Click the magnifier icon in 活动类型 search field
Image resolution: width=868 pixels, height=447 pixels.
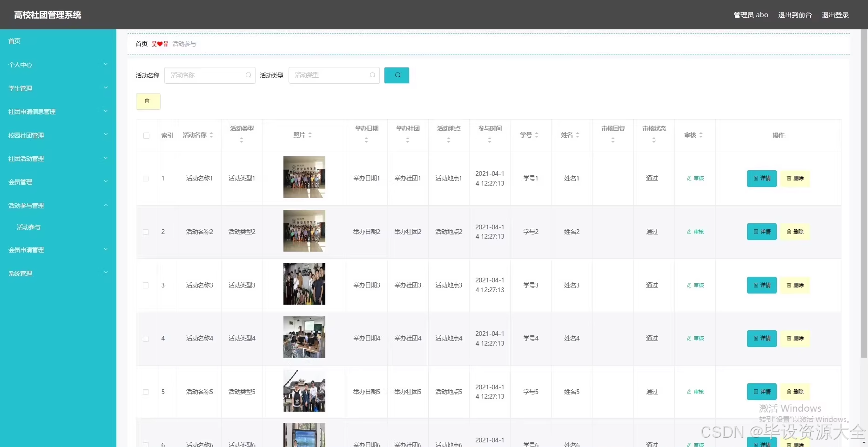click(373, 75)
